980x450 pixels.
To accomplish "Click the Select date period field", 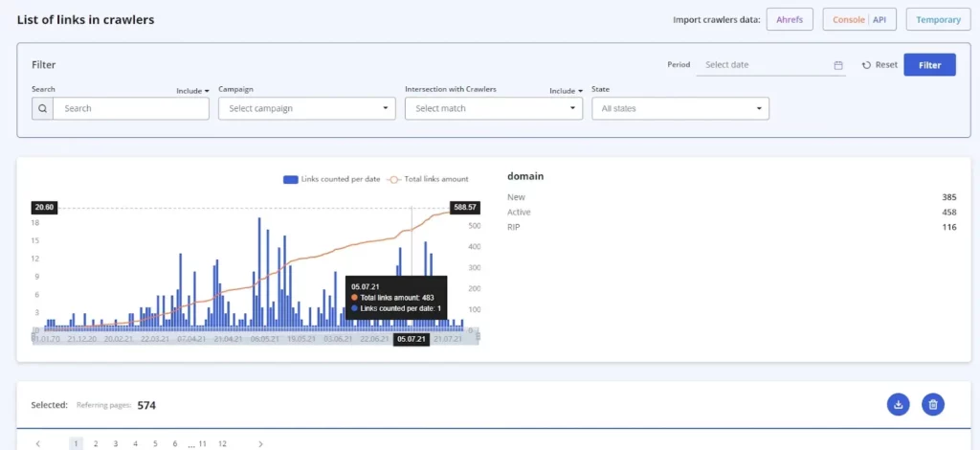I will click(x=770, y=65).
